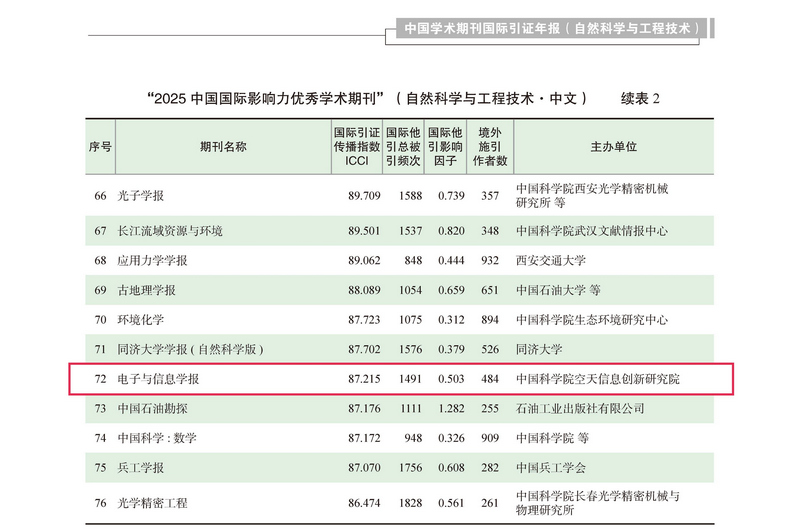Select the 境外施引作者数 column header
This screenshot has width=800, height=531.
pos(490,146)
